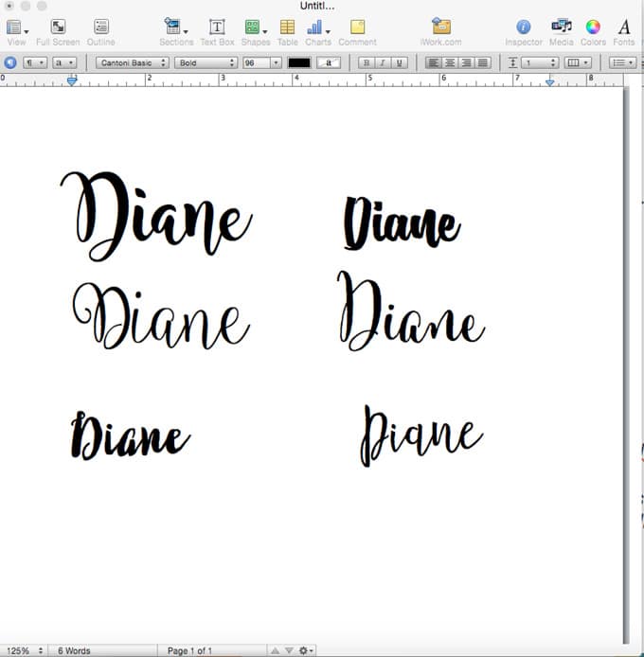
Task: Insert a Text Box
Action: click(217, 27)
